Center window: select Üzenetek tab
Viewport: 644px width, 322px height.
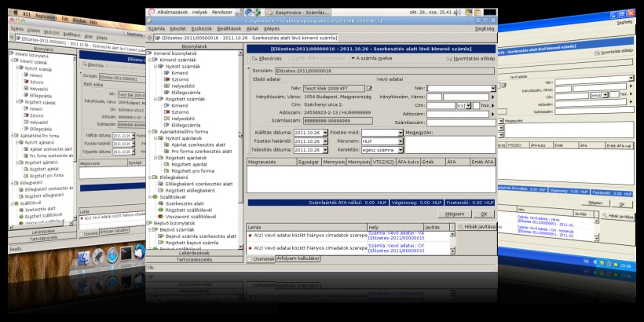(x=262, y=259)
